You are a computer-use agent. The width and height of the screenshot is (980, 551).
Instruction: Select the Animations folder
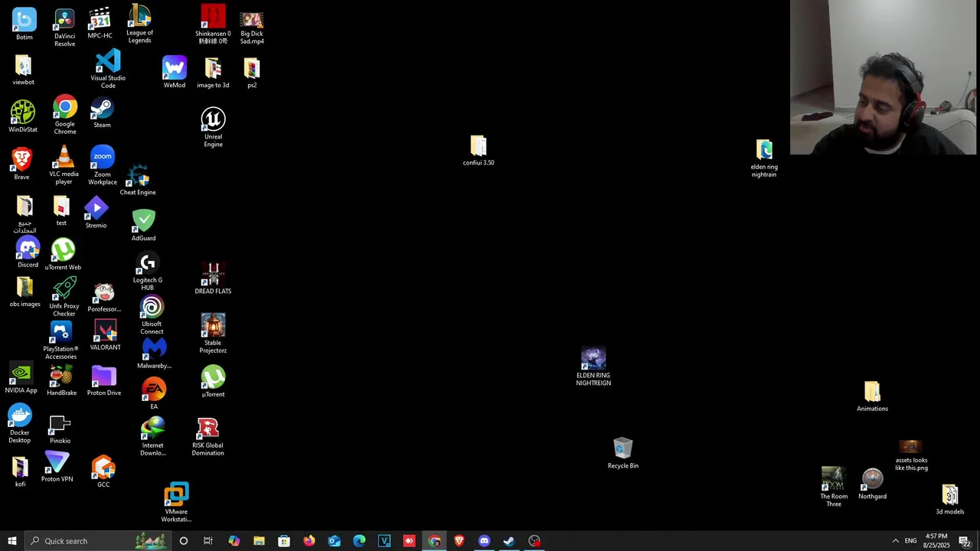coord(872,396)
